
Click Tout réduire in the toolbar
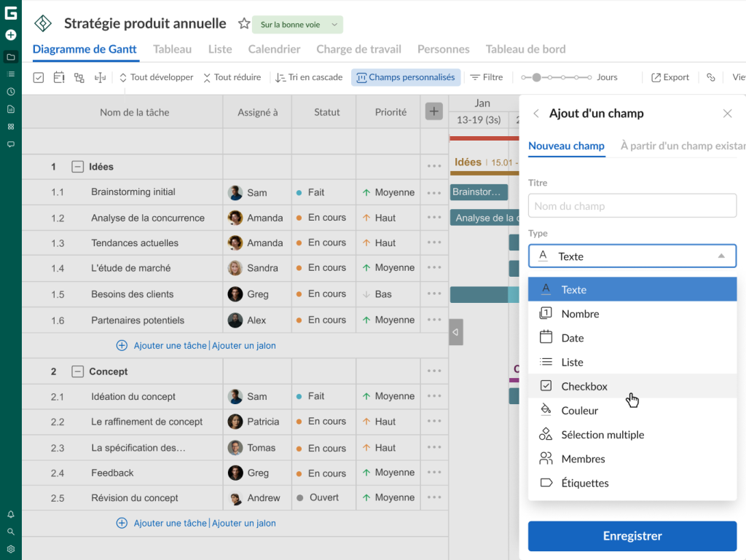(x=232, y=77)
